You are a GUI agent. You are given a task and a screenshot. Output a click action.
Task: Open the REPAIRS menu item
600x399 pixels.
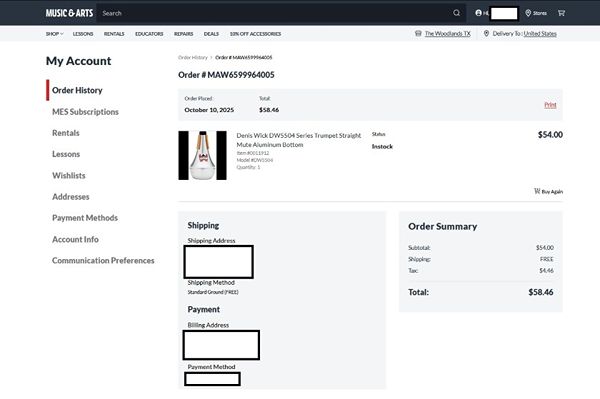tap(184, 34)
